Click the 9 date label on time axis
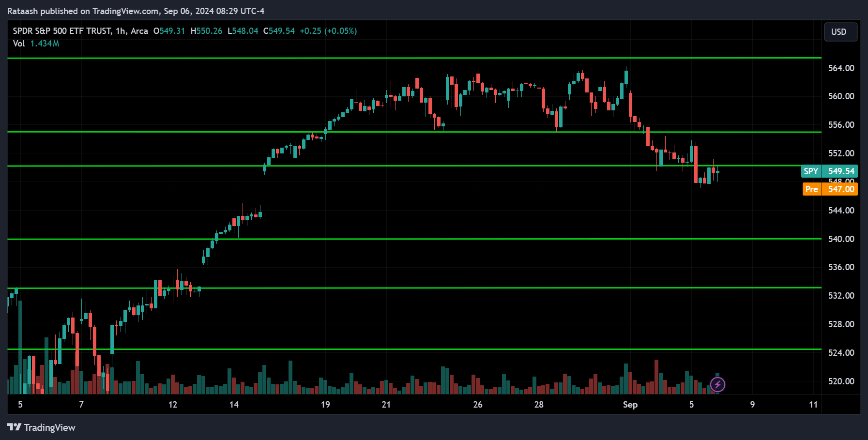This screenshot has width=868, height=440. [752, 405]
